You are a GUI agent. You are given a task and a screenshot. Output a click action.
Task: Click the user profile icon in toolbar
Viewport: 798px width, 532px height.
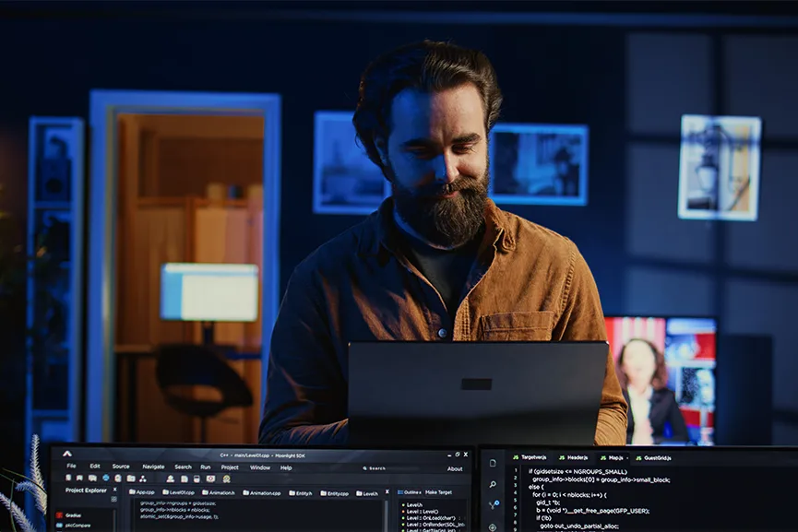(x=171, y=479)
